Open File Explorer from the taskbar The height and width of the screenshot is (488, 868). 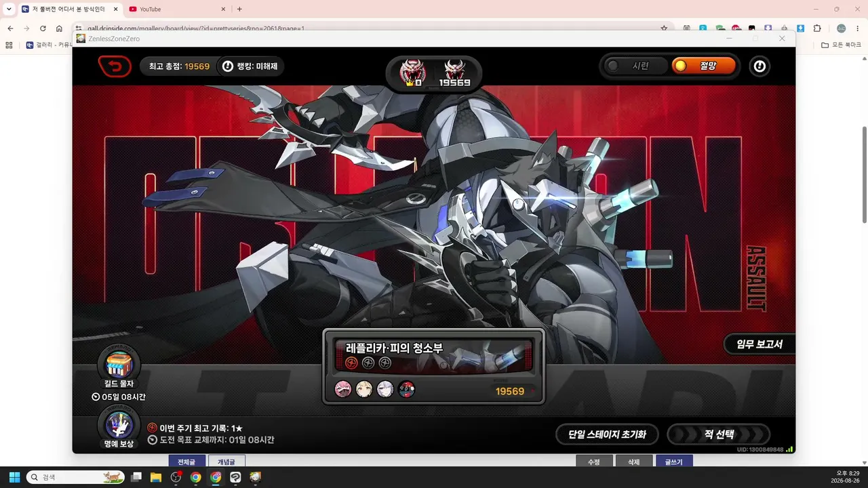(156, 477)
